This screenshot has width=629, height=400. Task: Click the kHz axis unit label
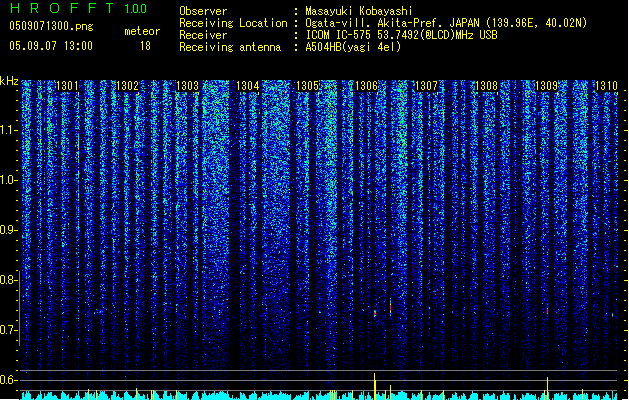coord(9,81)
